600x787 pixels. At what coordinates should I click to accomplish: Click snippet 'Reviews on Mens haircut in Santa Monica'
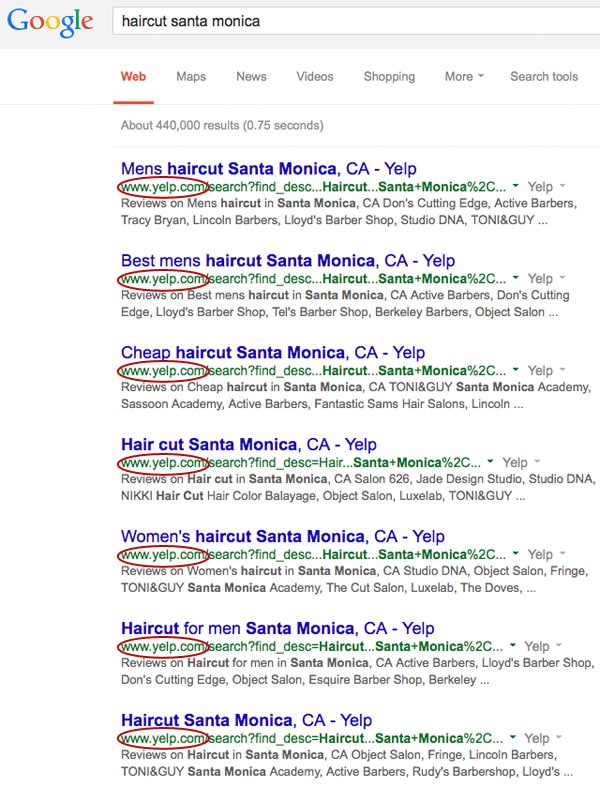(x=349, y=211)
